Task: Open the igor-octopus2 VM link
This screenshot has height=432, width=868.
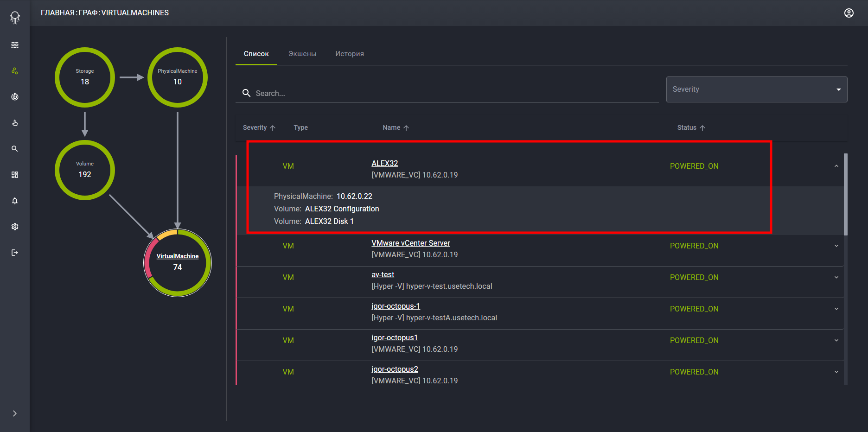Action: tap(395, 369)
